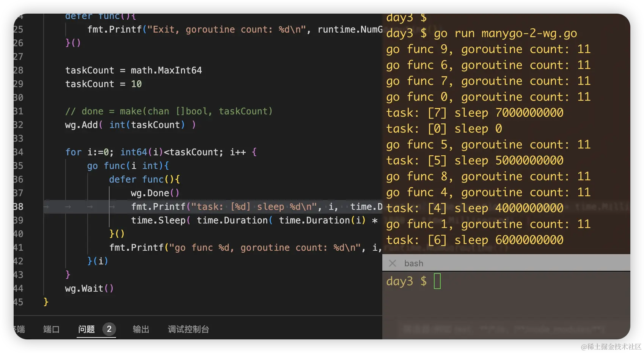The width and height of the screenshot is (644, 353).
Task: Open the 调试控制台 panel tab
Action: click(188, 329)
